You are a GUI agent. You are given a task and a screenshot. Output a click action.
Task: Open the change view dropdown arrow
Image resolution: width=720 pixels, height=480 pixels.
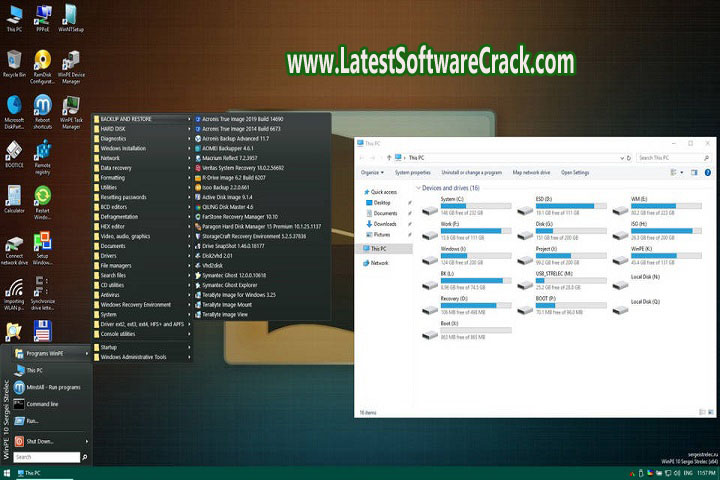(682, 172)
